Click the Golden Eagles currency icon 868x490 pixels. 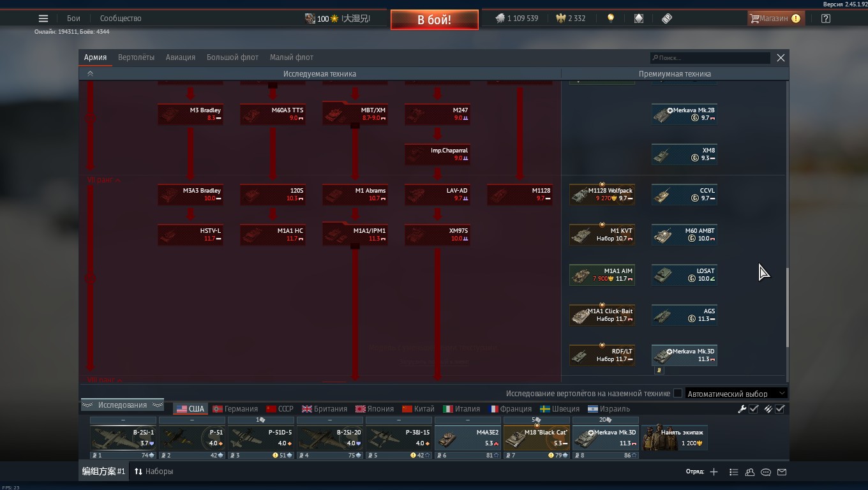(x=561, y=19)
